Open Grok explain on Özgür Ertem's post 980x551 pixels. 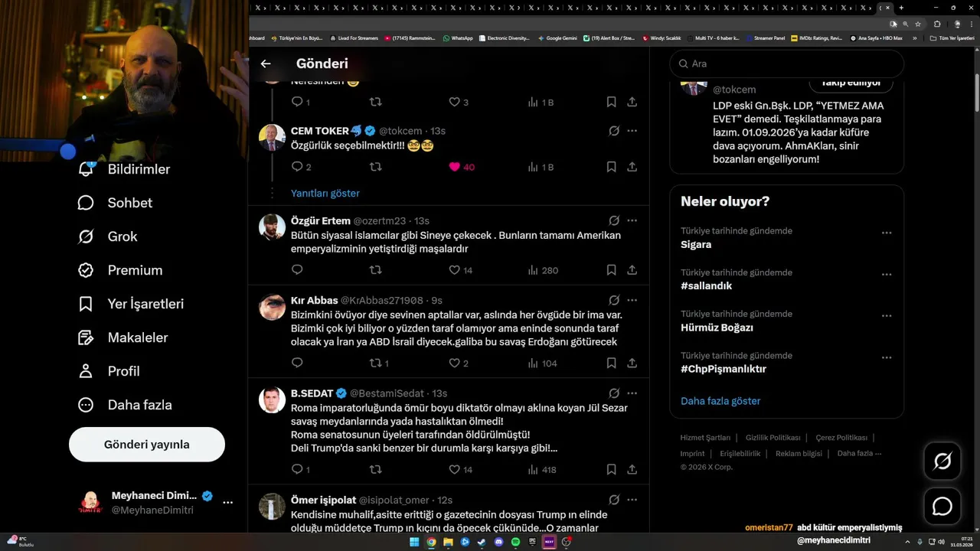614,220
